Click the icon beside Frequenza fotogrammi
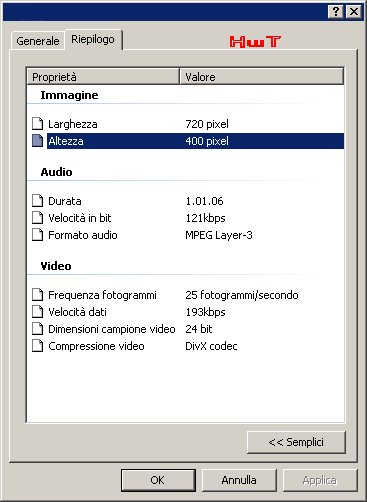Image resolution: width=367 pixels, height=502 pixels. click(38, 295)
